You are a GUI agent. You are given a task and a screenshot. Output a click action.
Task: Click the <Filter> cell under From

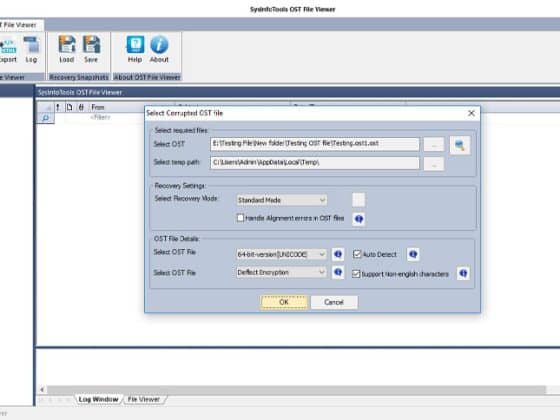(100, 117)
